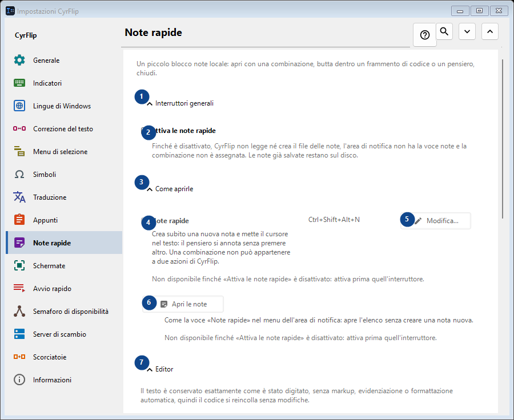Image resolution: width=514 pixels, height=420 pixels.
Task: Go to Correzione del testo page
Action: coord(64,129)
